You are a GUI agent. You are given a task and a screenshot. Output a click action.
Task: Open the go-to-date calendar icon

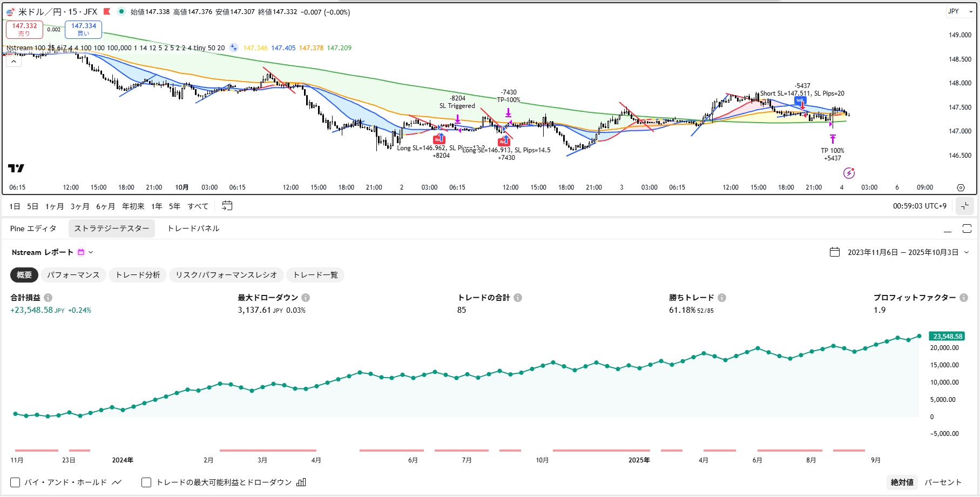tap(227, 206)
